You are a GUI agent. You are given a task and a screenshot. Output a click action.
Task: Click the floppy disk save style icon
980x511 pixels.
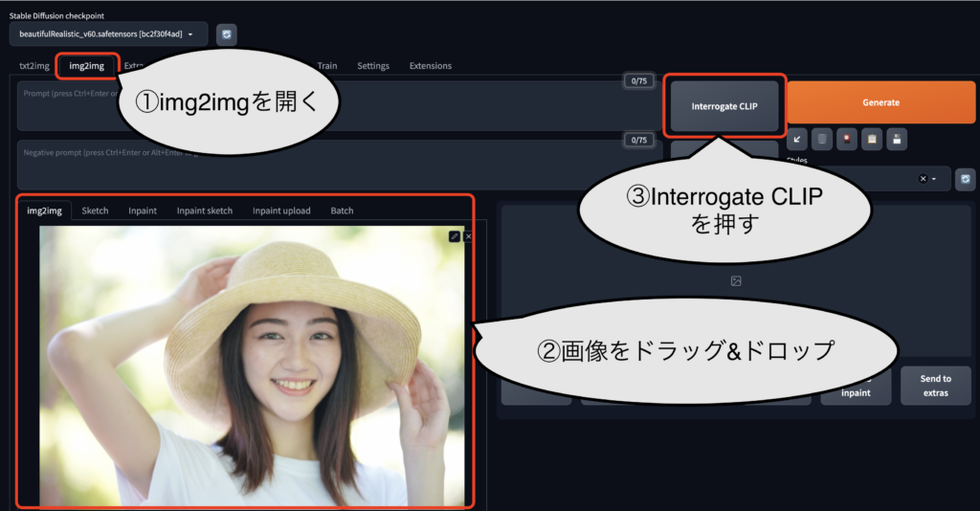[896, 140]
